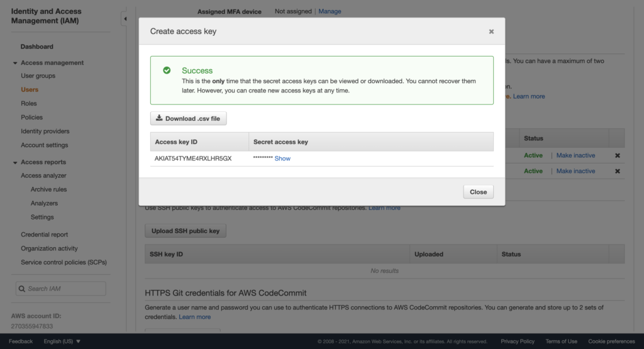
Task: Click the green success checkmark icon
Action: (x=167, y=70)
